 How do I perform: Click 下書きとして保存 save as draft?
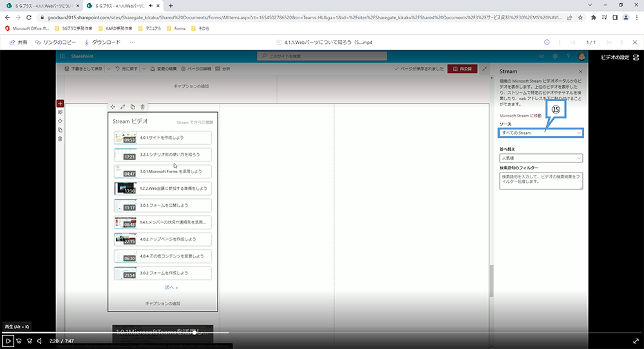[84, 69]
